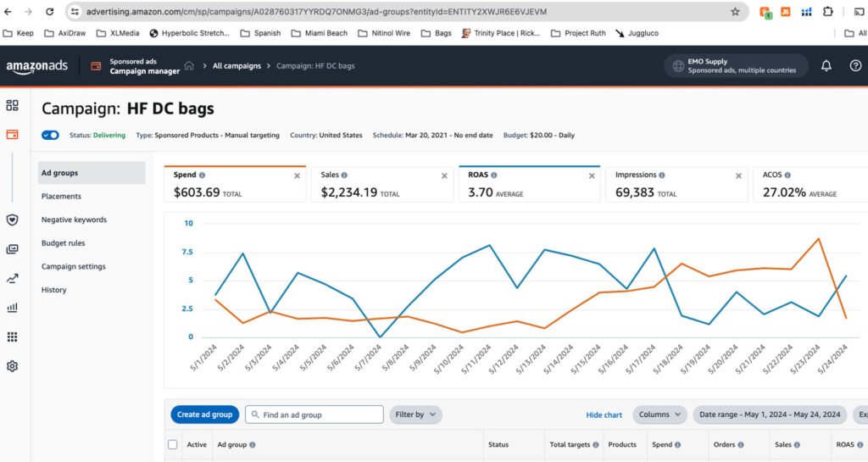868x462 pixels.
Task: Open the date range picker
Action: coord(770,415)
